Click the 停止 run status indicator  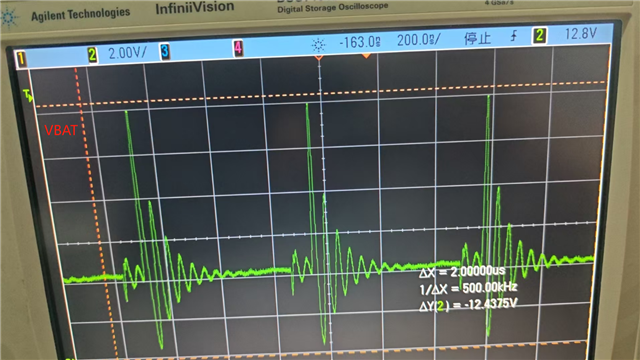click(x=477, y=38)
